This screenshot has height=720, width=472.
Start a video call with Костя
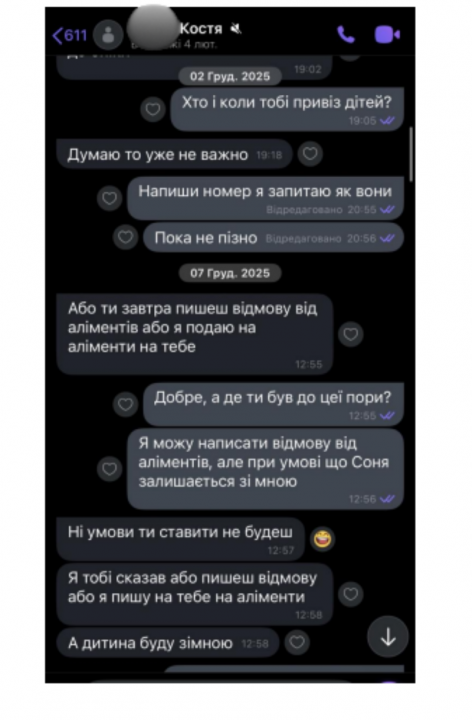pos(387,35)
